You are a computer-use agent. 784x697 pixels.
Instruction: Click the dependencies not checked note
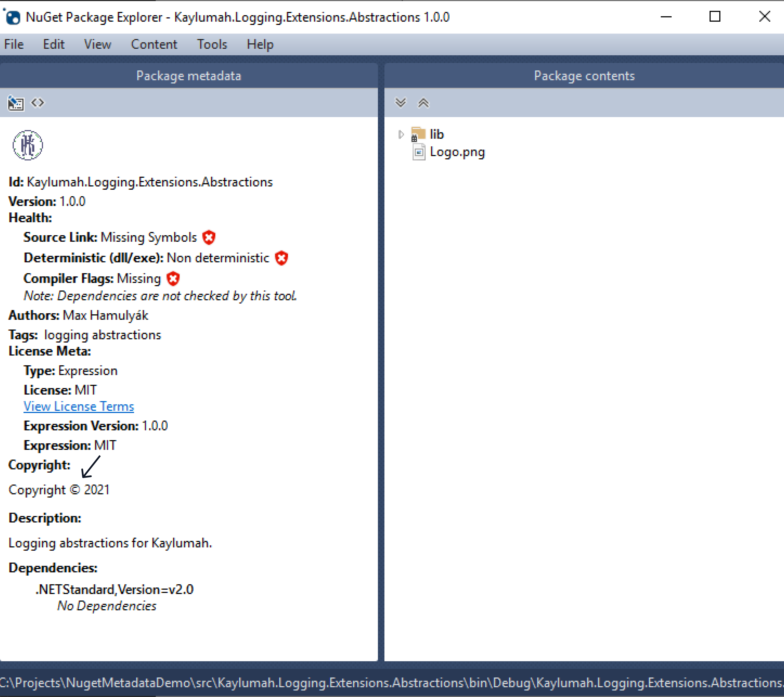[x=160, y=296]
